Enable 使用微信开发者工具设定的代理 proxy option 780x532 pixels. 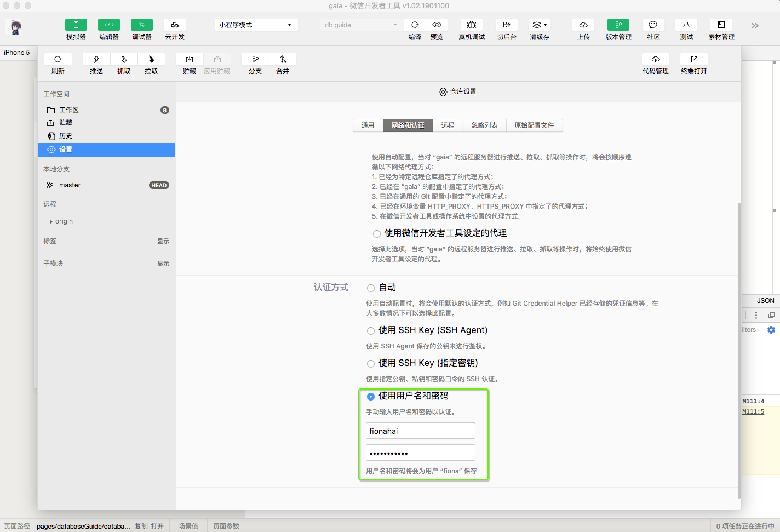(x=377, y=233)
